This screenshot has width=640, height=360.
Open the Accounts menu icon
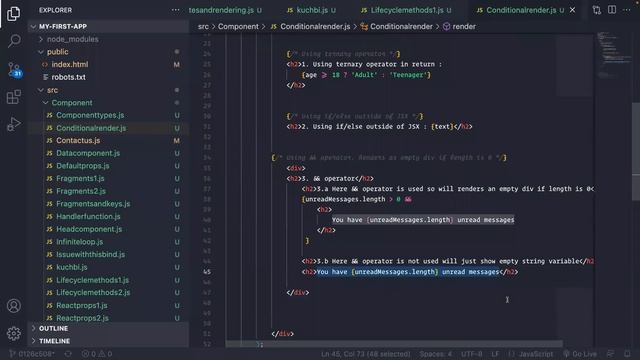pos(14,306)
